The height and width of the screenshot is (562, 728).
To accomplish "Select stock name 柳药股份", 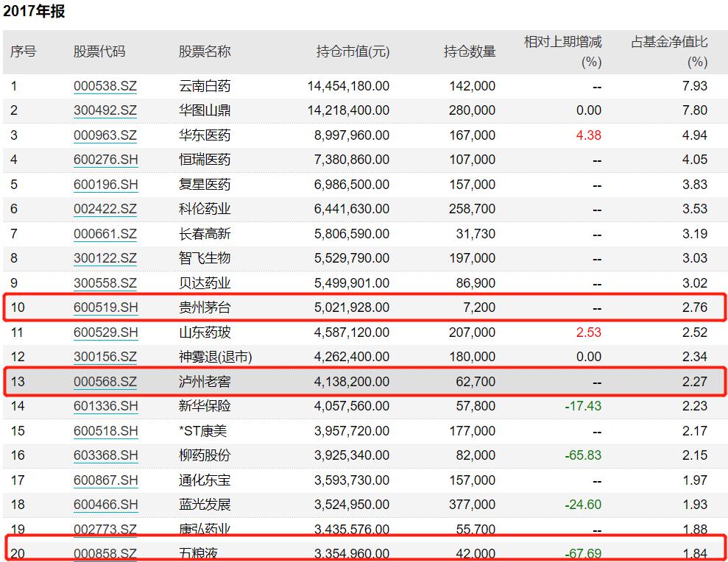I will click(205, 455).
